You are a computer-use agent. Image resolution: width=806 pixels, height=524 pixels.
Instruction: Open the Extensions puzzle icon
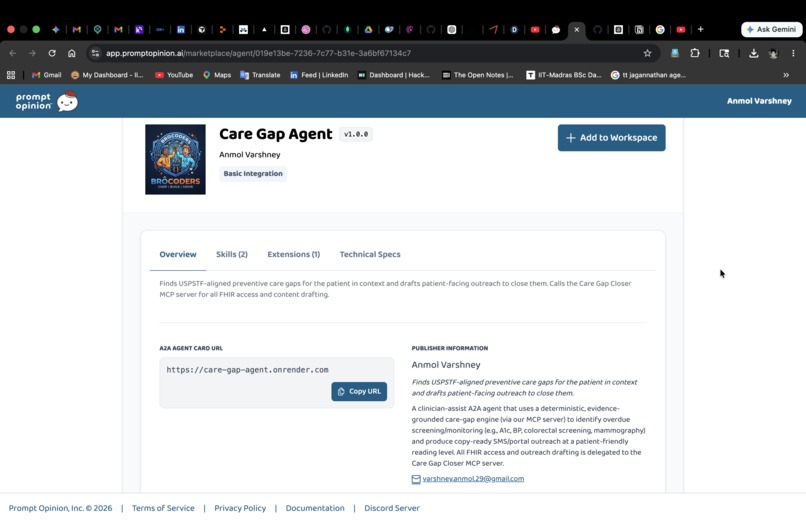coord(695,53)
